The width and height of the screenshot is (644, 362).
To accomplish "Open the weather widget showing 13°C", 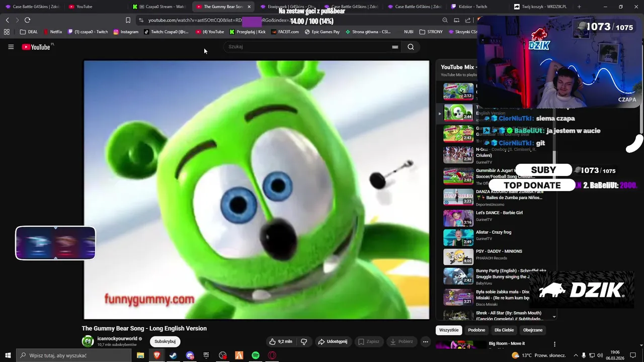I will 538,355.
